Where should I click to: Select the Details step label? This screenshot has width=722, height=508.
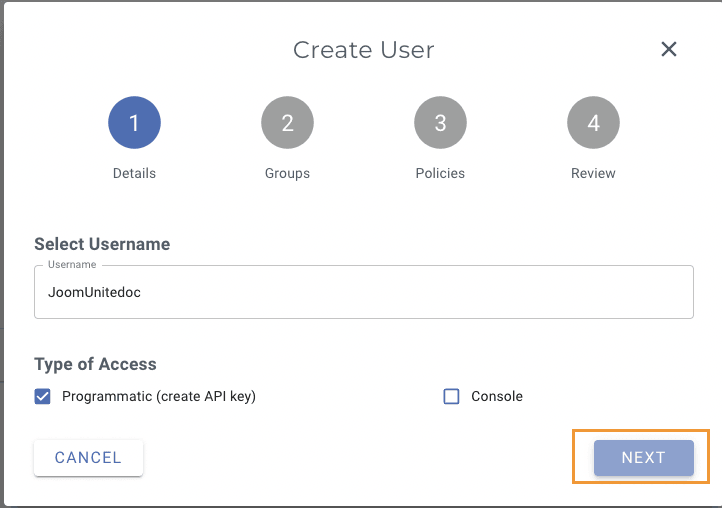click(x=134, y=173)
